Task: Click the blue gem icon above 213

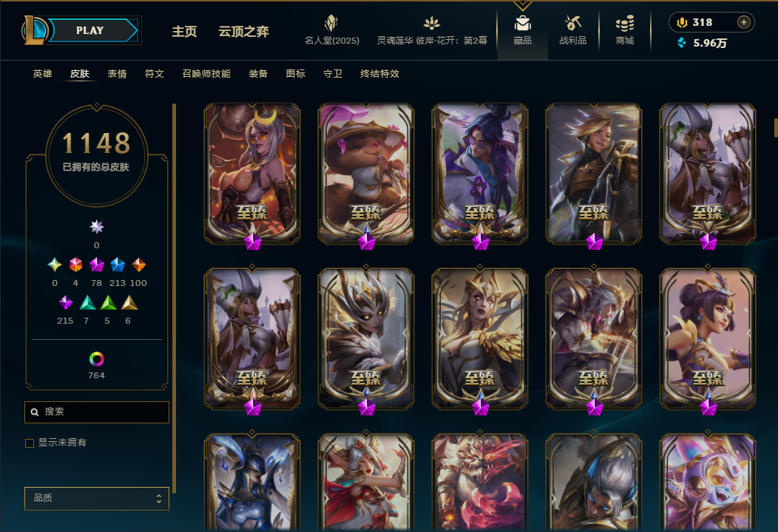Action: pos(117,265)
